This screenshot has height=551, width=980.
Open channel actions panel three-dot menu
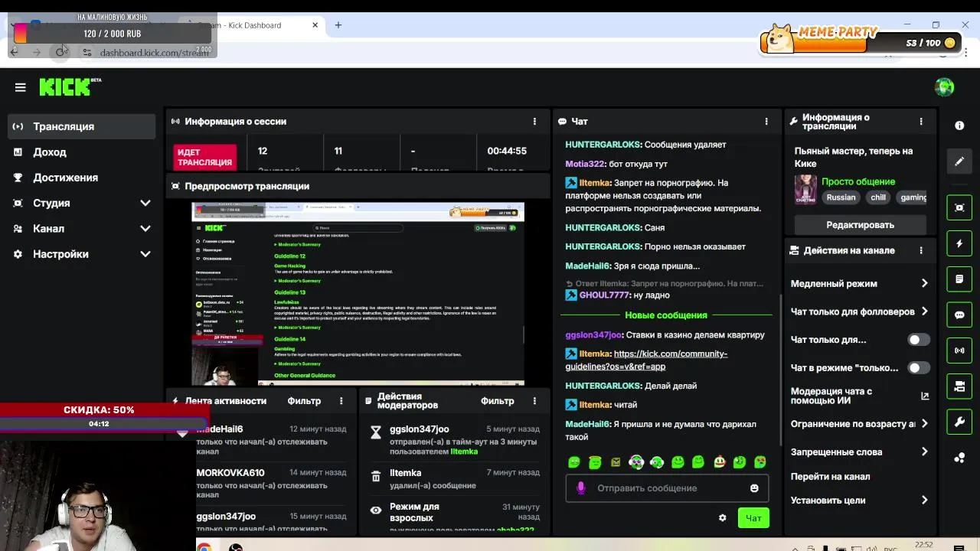tap(921, 250)
